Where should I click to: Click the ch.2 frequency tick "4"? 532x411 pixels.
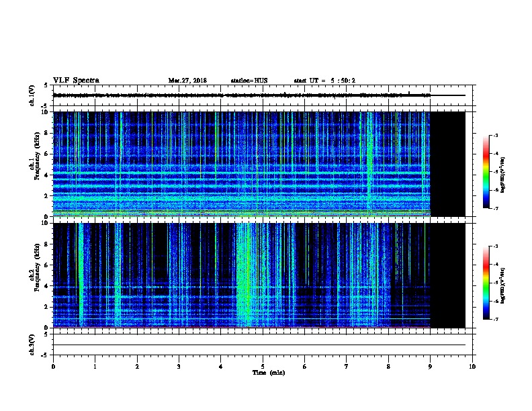click(47, 286)
